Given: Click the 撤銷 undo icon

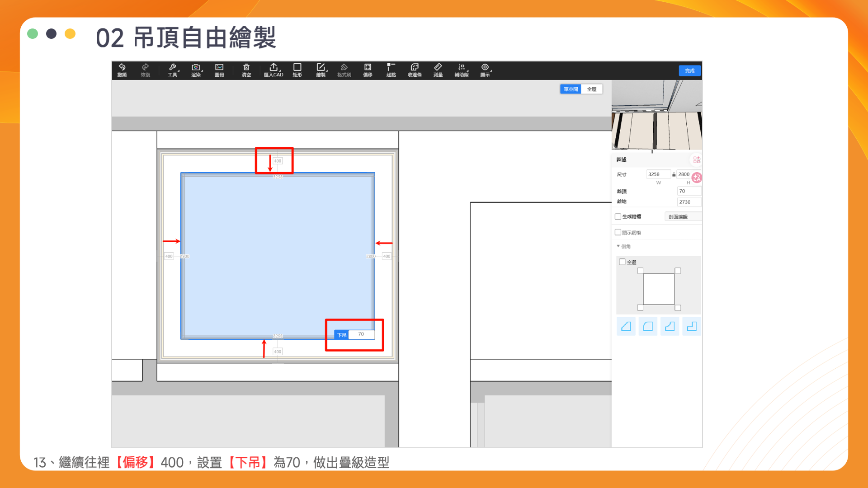Looking at the screenshot, I should point(122,70).
